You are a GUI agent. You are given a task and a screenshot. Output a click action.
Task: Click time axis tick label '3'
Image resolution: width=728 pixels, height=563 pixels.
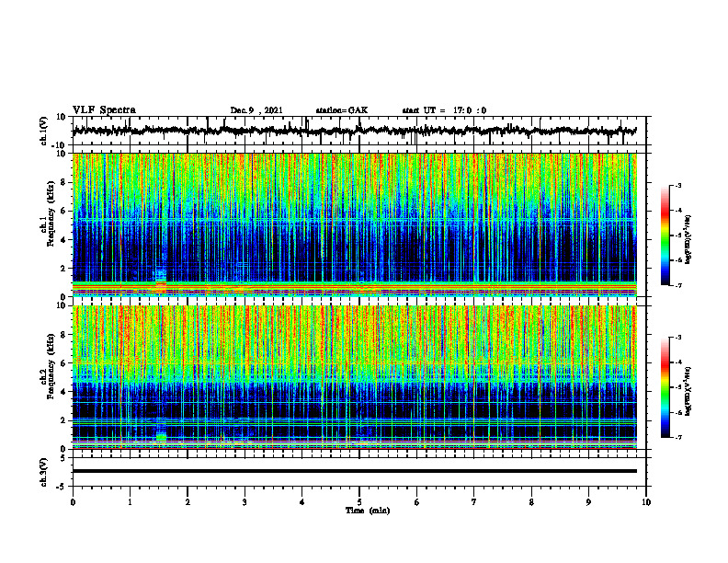[245, 502]
